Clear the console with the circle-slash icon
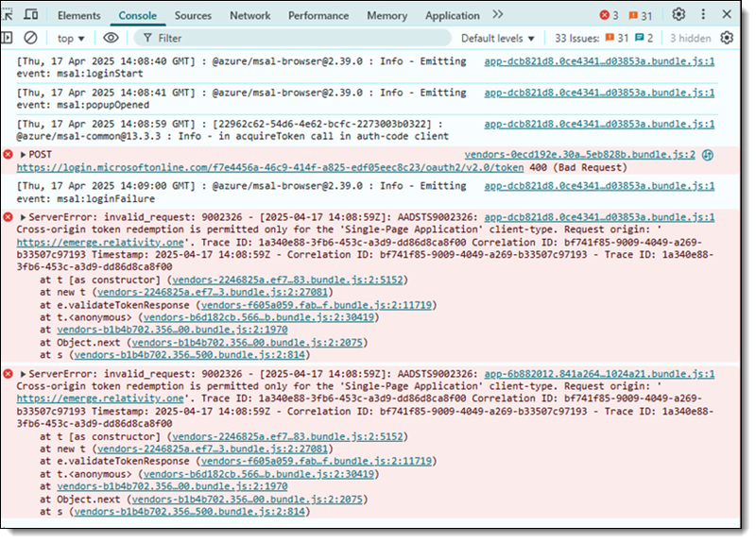 click(30, 38)
